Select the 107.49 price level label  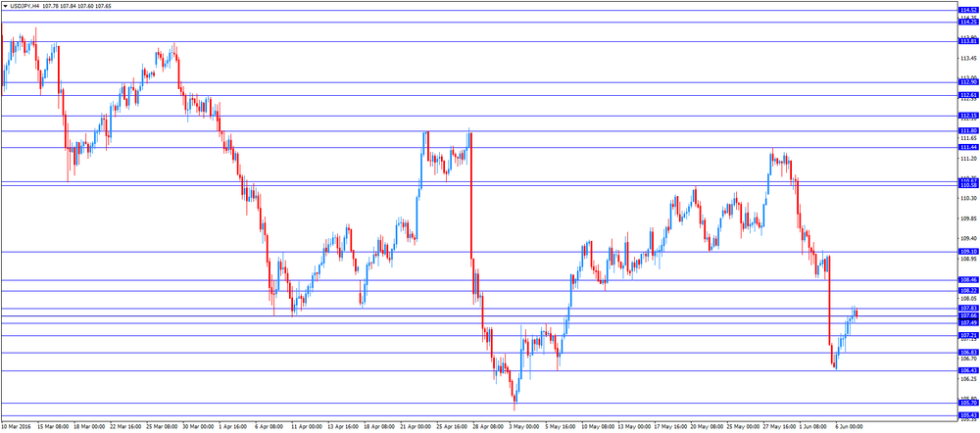(x=968, y=323)
